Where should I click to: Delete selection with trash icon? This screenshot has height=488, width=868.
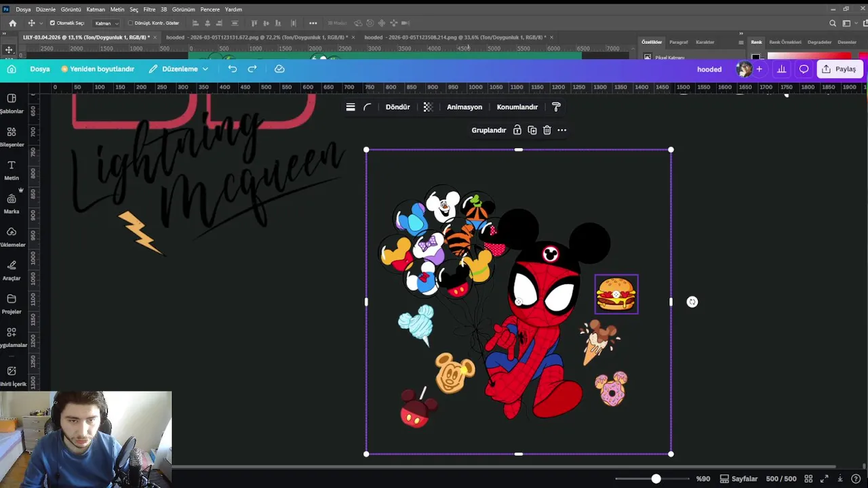pos(547,130)
